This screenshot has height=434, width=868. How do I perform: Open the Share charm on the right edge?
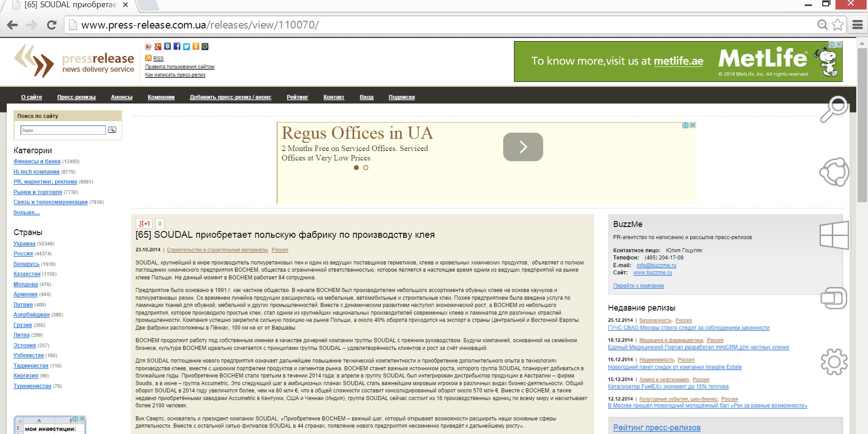[834, 172]
